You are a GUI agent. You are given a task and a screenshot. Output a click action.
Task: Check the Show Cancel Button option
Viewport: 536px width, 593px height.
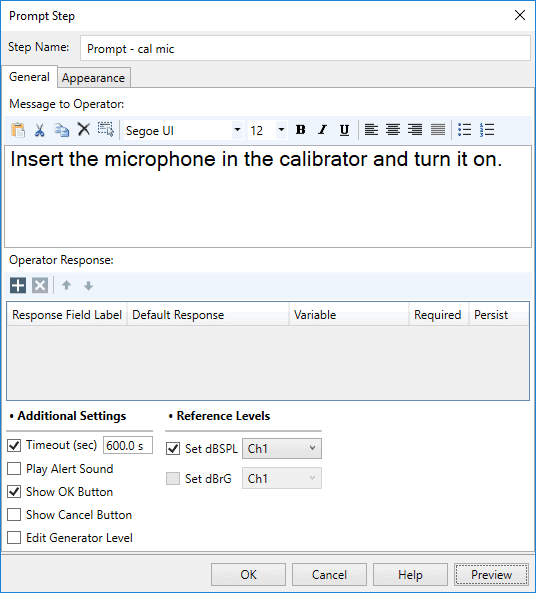tap(14, 515)
